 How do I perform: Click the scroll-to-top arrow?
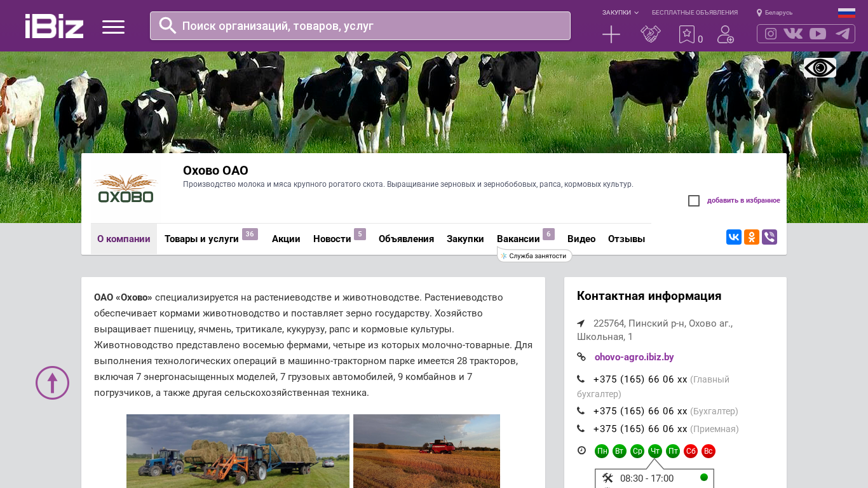(x=52, y=383)
